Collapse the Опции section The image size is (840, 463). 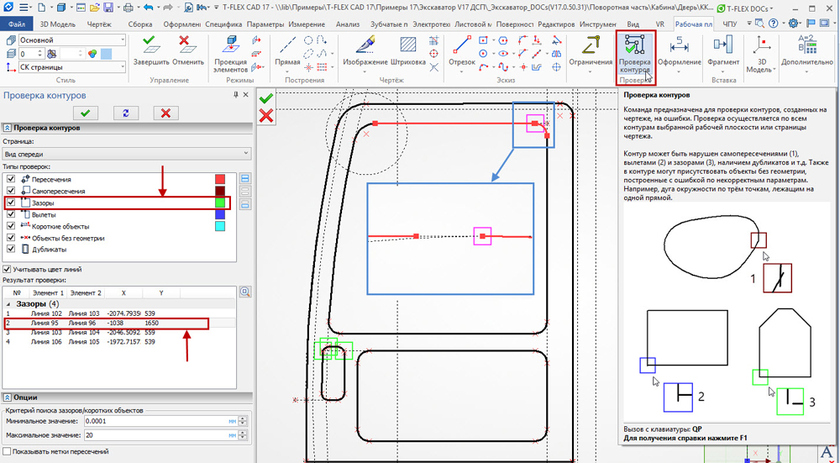tap(6, 397)
